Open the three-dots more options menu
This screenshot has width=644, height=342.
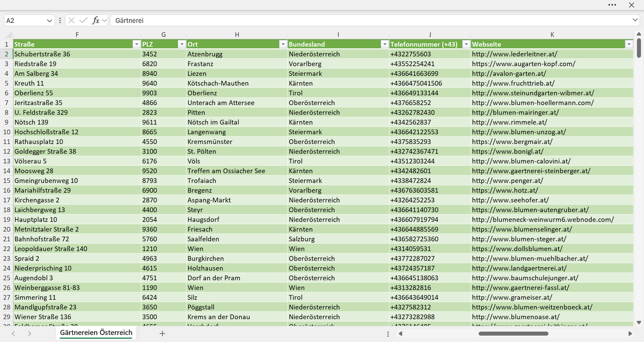[x=612, y=5]
